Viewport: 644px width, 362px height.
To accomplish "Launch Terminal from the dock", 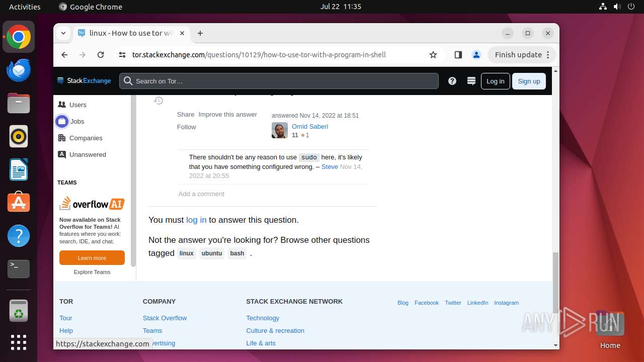I will tap(19, 269).
